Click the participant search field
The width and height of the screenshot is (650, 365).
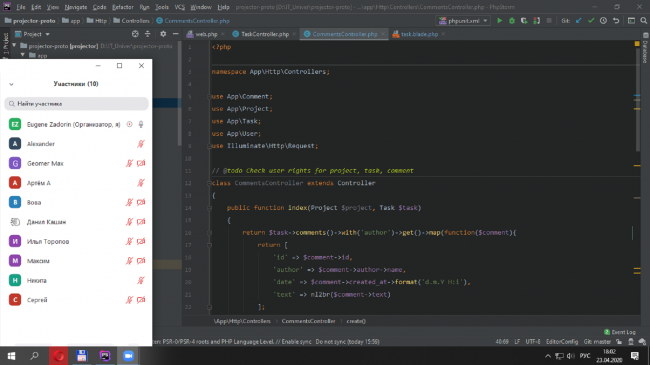click(x=76, y=104)
